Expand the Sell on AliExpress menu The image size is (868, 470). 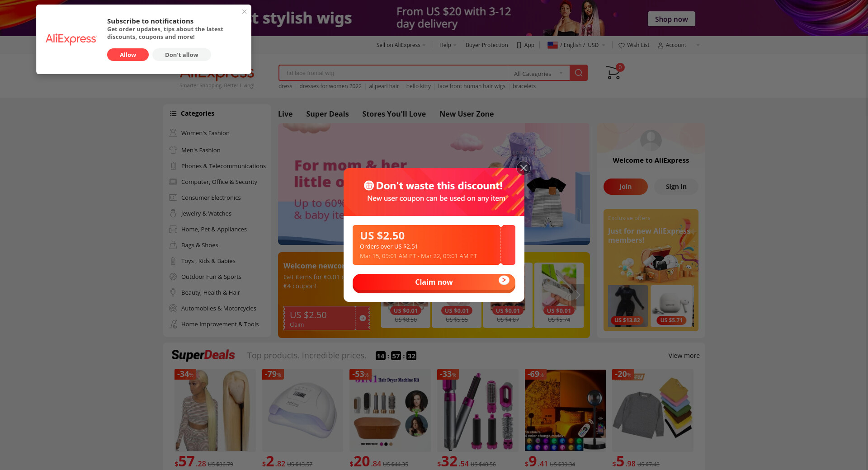click(401, 45)
